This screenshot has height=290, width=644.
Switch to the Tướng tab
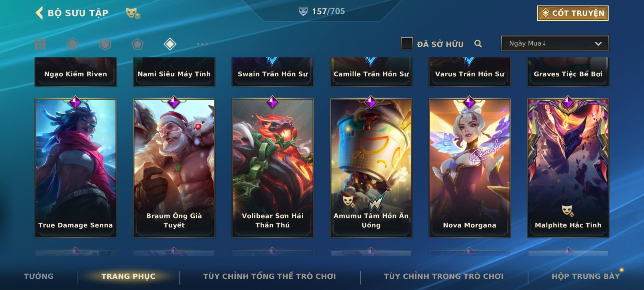(x=39, y=276)
